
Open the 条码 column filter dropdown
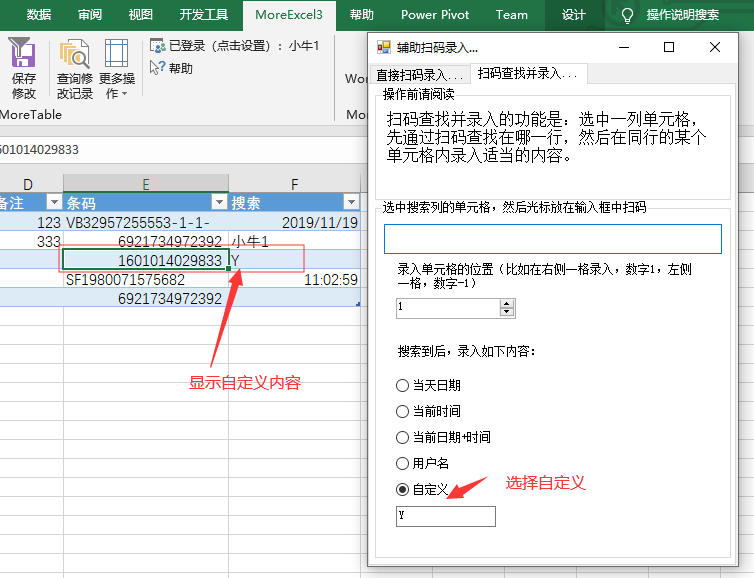pyautogui.click(x=217, y=202)
